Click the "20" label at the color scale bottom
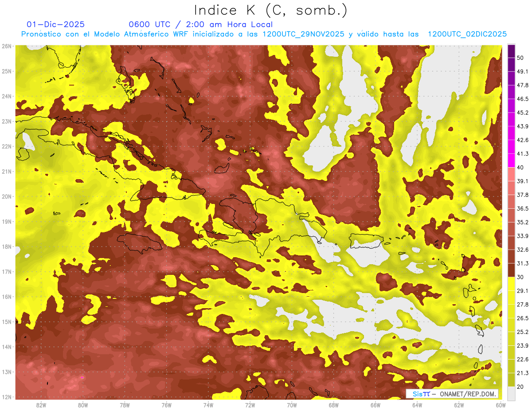This screenshot has width=532, height=411. (x=520, y=386)
